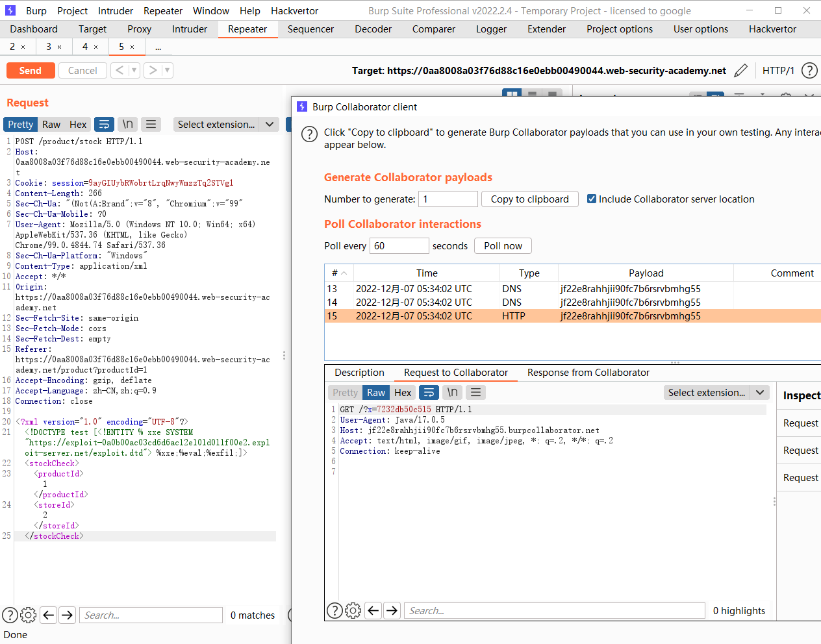
Task: Sort interactions by the Time column header
Action: click(x=427, y=273)
